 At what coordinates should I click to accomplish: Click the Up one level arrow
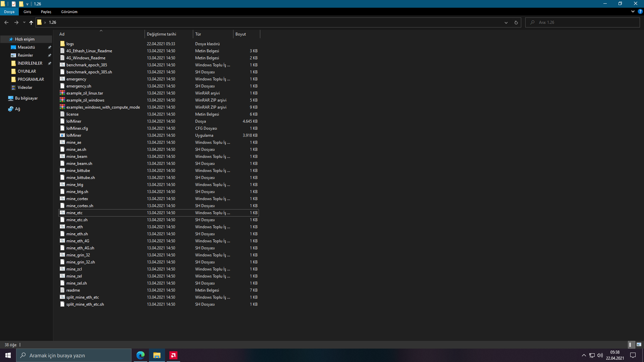coord(31,22)
